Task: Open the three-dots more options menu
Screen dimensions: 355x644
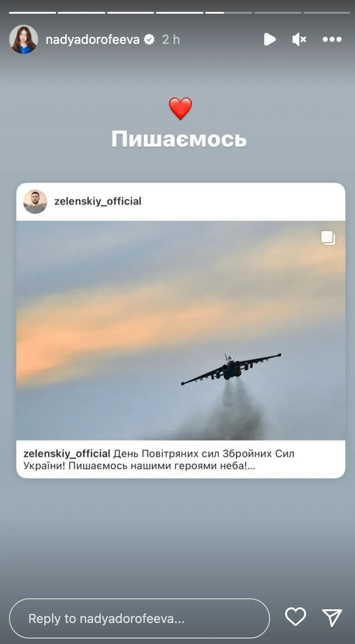Action: pyautogui.click(x=332, y=40)
